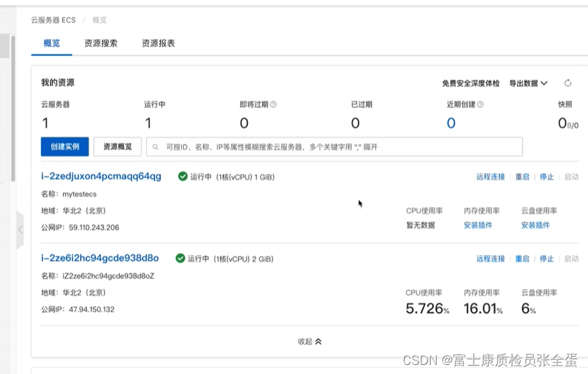Click 重启 for iZ2ze6i2hc94gcde938d8oZ instance

coord(522,258)
